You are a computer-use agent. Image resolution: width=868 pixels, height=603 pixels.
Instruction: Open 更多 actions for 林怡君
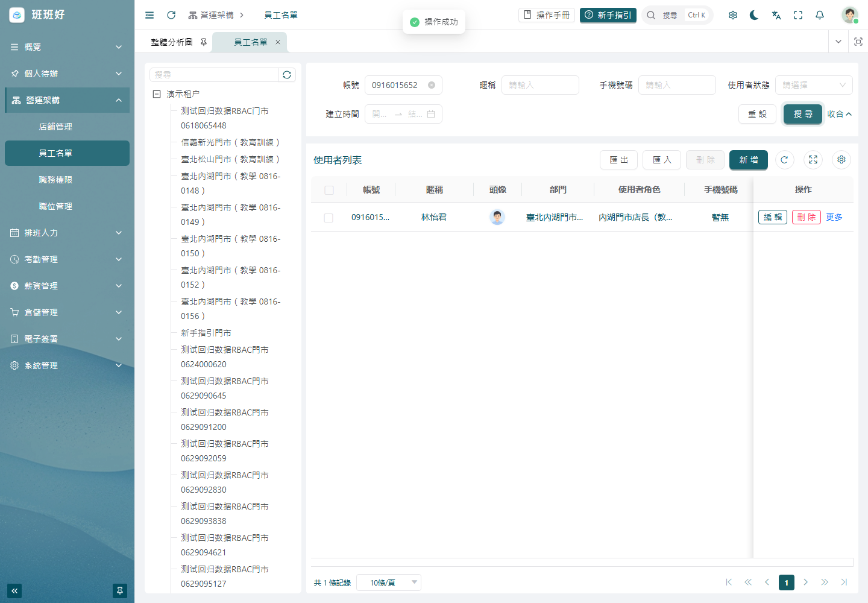pyautogui.click(x=834, y=217)
